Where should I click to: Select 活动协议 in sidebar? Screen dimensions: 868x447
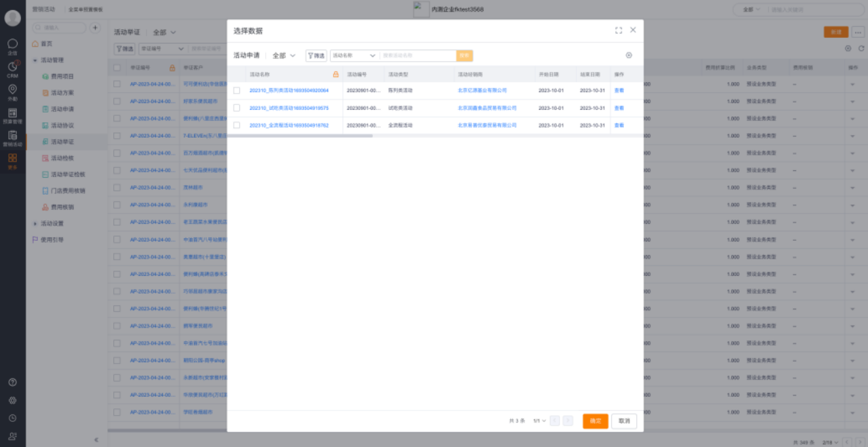point(62,125)
